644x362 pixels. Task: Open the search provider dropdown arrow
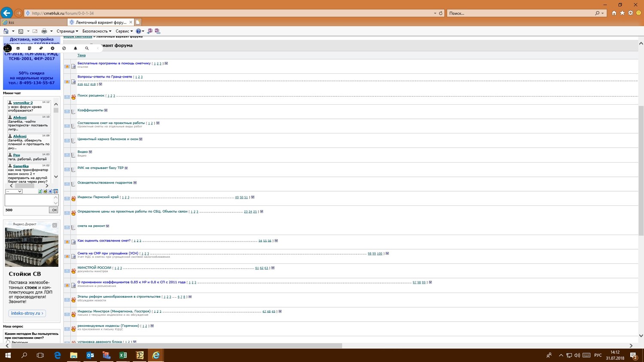[x=603, y=13]
